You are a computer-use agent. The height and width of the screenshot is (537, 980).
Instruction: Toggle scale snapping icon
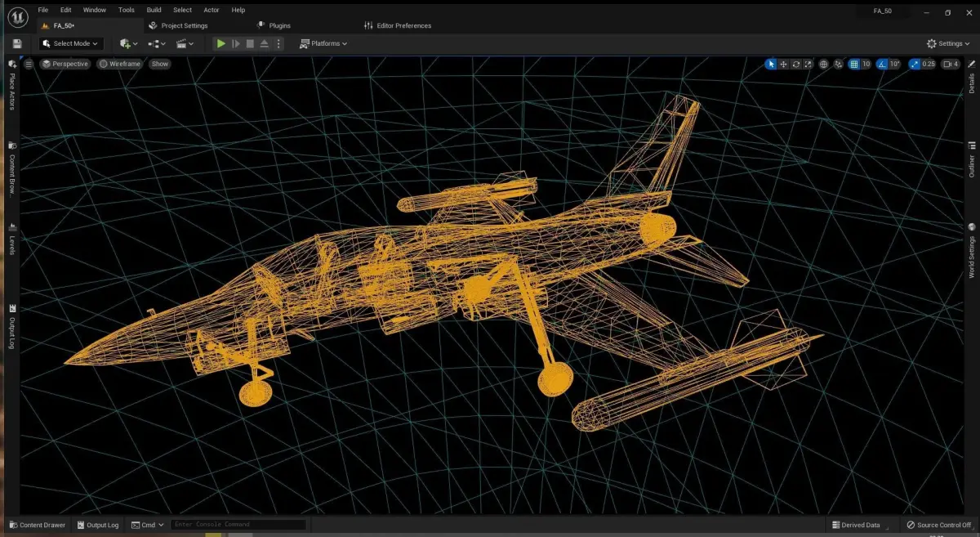[913, 64]
